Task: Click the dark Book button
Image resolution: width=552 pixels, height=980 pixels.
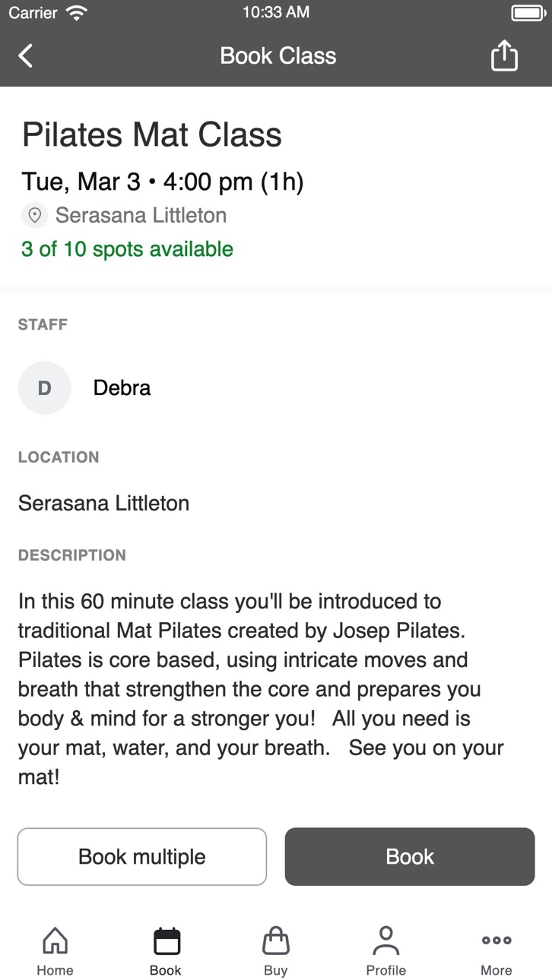Action: tap(410, 857)
